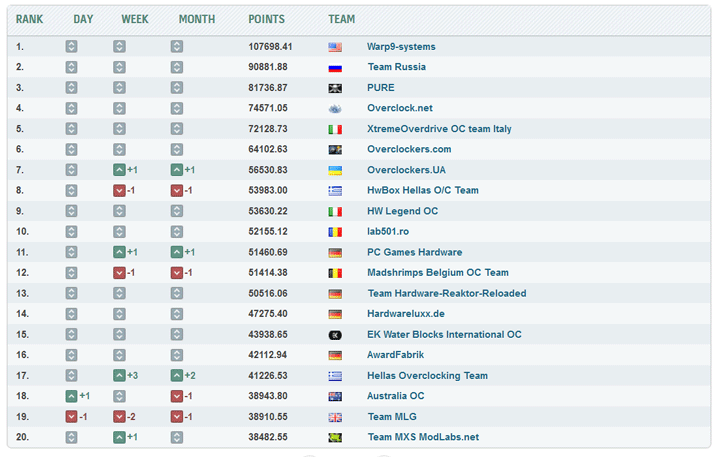The width and height of the screenshot is (720, 457).
Task: Click the Romanian flag beside lab501.ro
Action: (x=335, y=232)
